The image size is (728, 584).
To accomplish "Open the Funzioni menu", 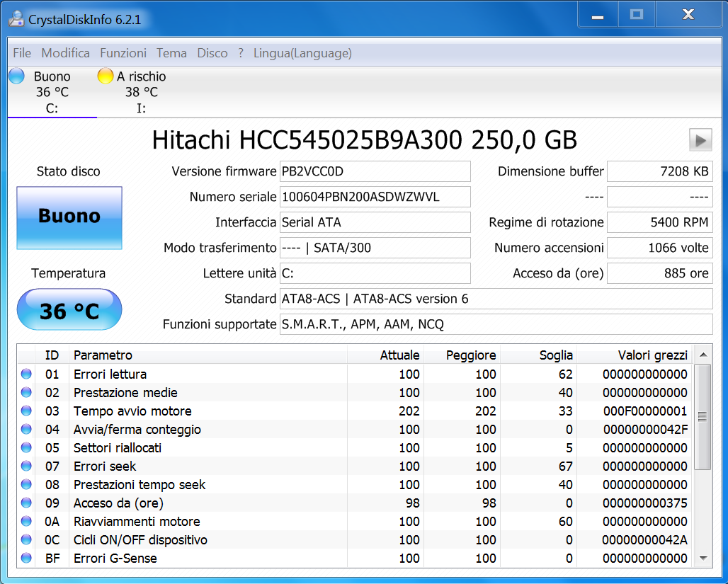I will [x=123, y=53].
